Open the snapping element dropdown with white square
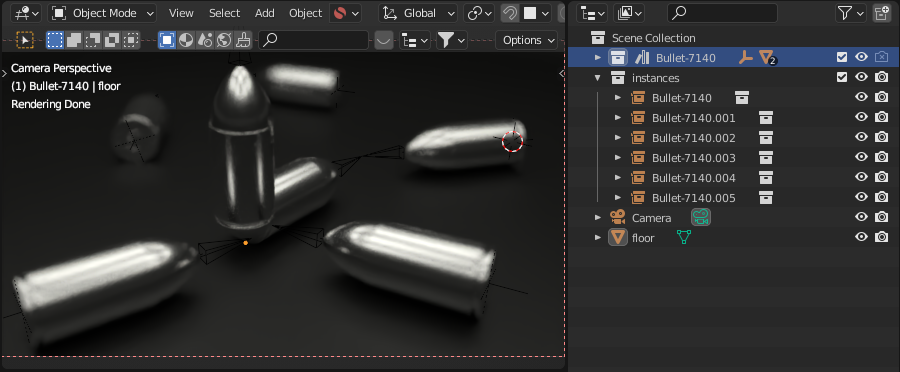This screenshot has width=900, height=372. point(536,13)
